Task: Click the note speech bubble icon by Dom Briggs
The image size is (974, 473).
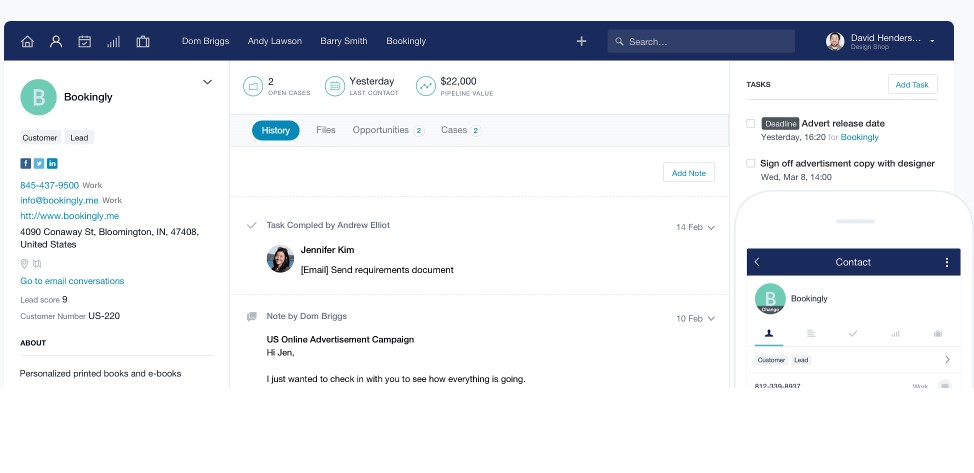Action: [x=252, y=316]
